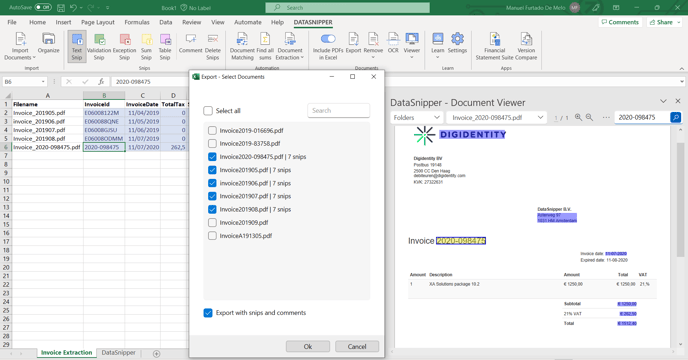Click the Document Viewer vertical scrollbar
The height and width of the screenshot is (360, 688).
pos(681,200)
